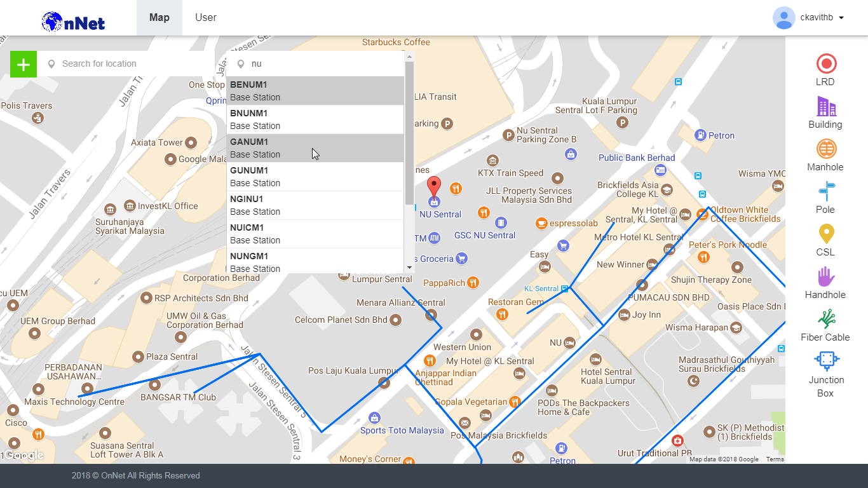This screenshot has height=488, width=868.
Task: Click the Petron gas station marker near Wisma
Action: point(700,135)
